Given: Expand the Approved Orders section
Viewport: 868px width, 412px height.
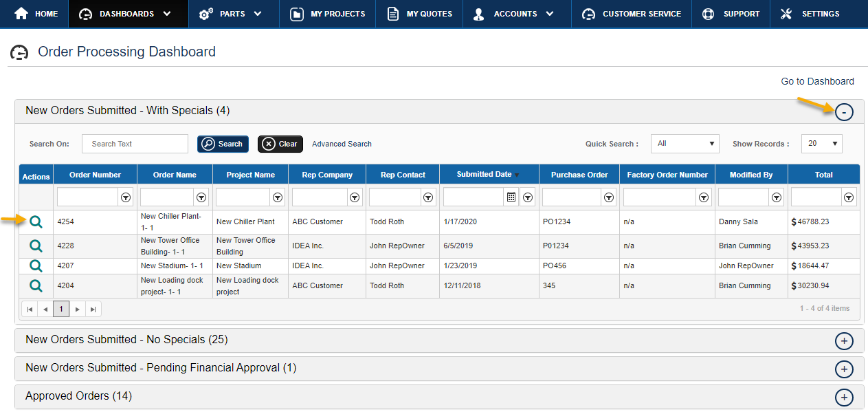Looking at the screenshot, I should pos(844,397).
